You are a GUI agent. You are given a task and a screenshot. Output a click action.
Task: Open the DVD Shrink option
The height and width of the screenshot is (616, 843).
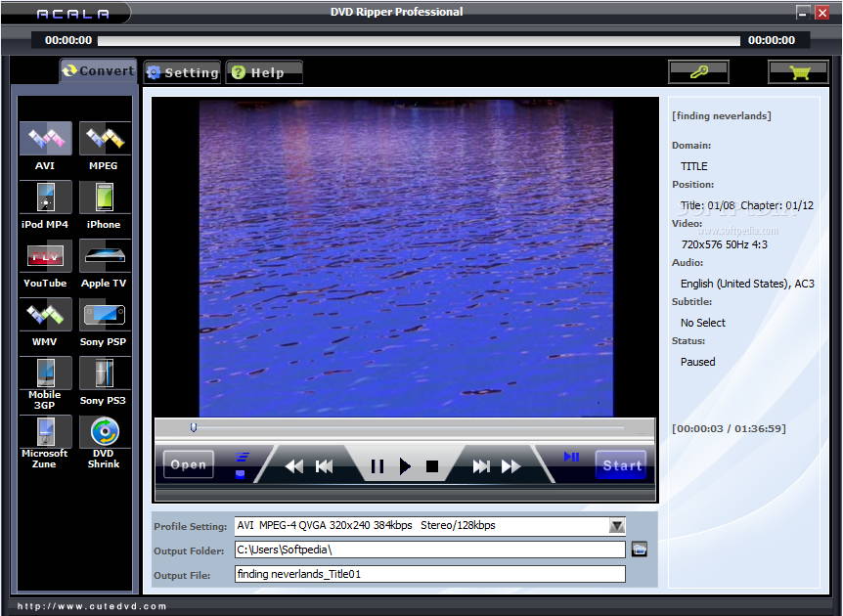(x=105, y=431)
